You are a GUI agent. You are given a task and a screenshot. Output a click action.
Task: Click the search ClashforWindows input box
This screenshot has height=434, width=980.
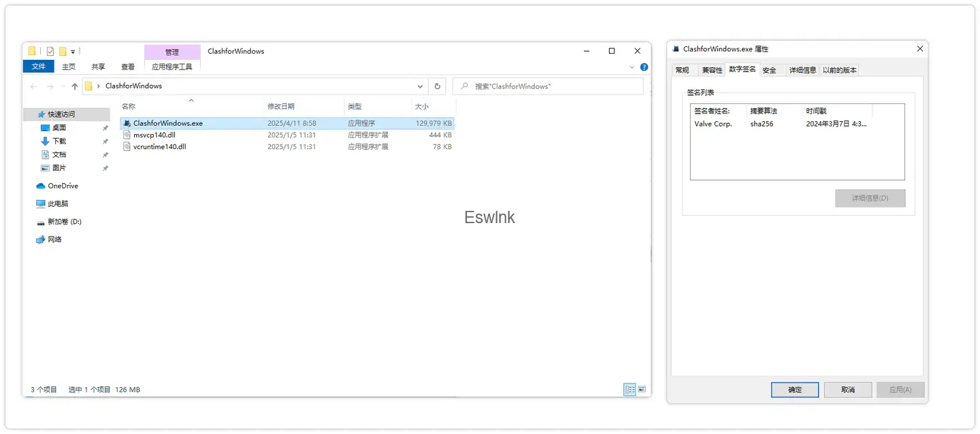548,86
